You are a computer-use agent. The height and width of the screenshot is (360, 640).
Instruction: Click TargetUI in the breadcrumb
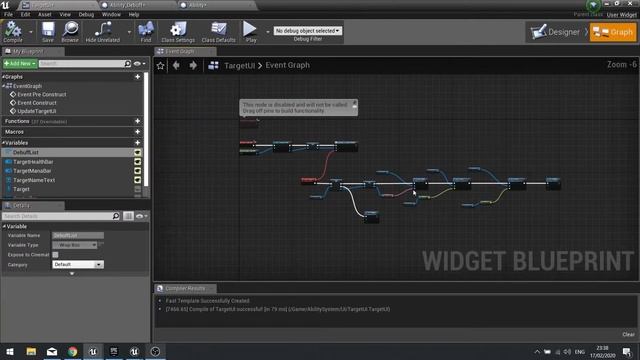(x=239, y=65)
